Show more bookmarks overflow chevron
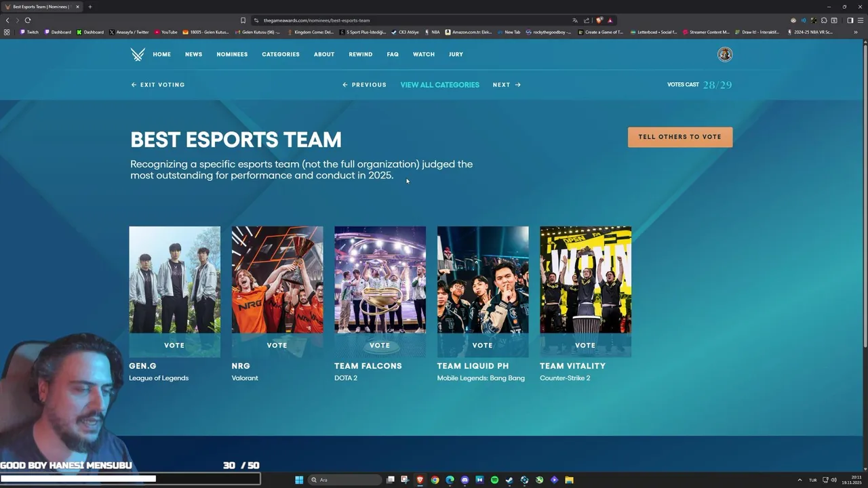Screen dimensions: 868x488 click(x=856, y=32)
